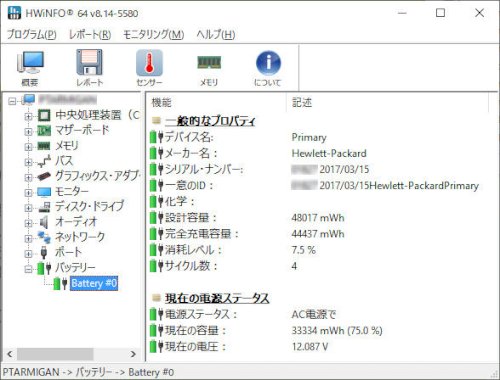Expand the マザーボード node
The image size is (500, 380).
[x=28, y=132]
